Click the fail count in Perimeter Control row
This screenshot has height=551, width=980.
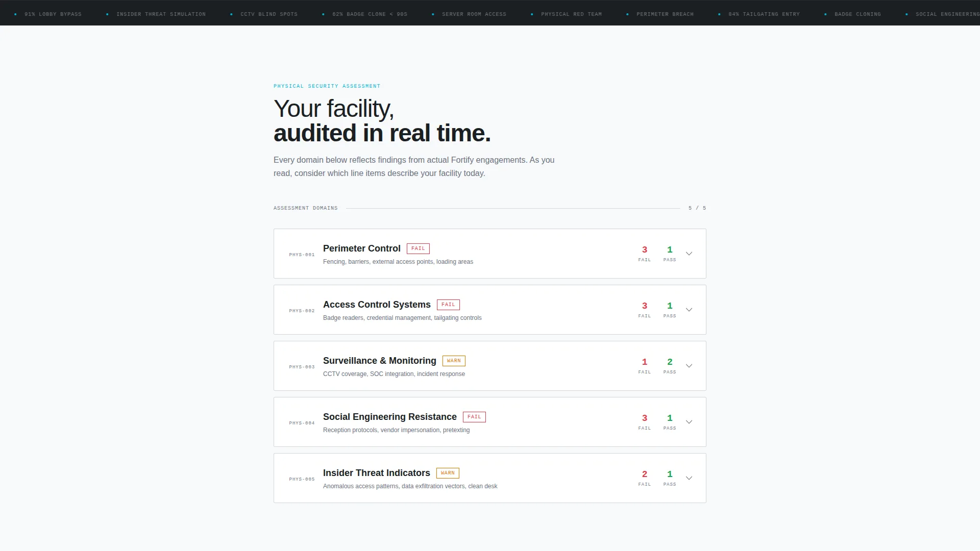pos(645,249)
